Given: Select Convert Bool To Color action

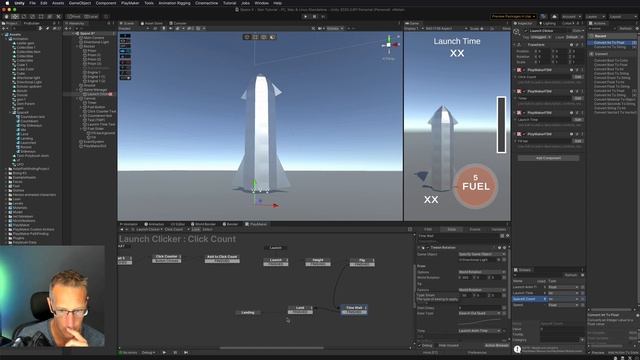Looking at the screenshot, I should pos(611,60).
